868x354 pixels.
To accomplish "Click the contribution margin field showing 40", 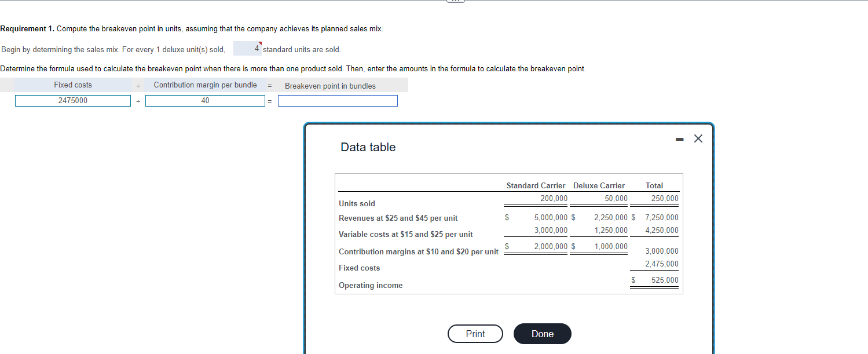I will [205, 100].
